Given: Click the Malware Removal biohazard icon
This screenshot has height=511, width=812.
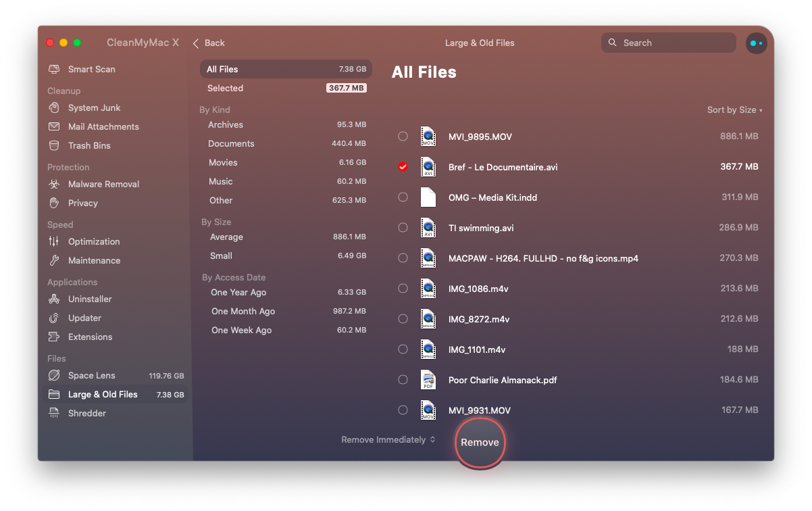Looking at the screenshot, I should click(x=54, y=185).
